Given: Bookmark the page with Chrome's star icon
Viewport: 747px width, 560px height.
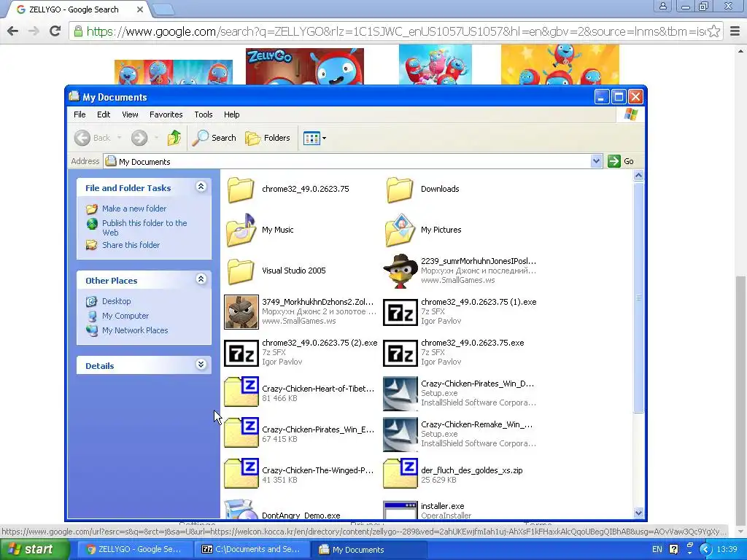Looking at the screenshot, I should point(713,31).
